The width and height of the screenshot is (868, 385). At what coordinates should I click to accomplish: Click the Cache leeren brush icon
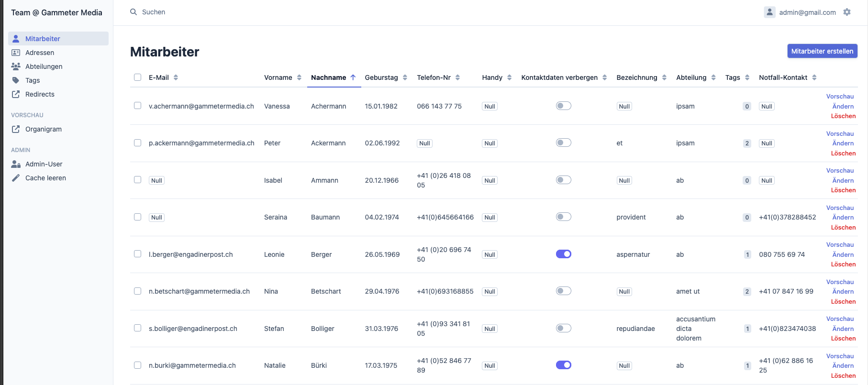pos(16,178)
